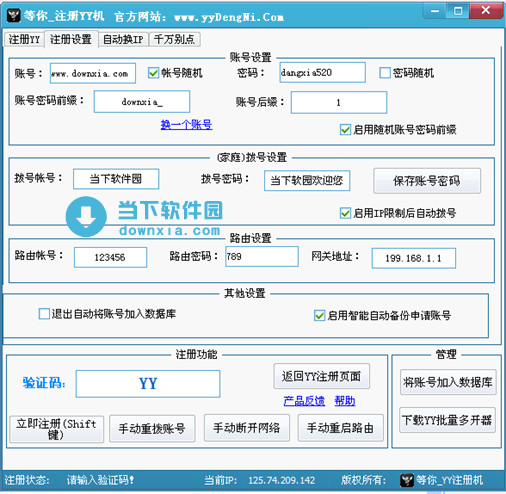506x494 pixels.
Task: Click 保存账号密码 button
Action: pyautogui.click(x=427, y=181)
